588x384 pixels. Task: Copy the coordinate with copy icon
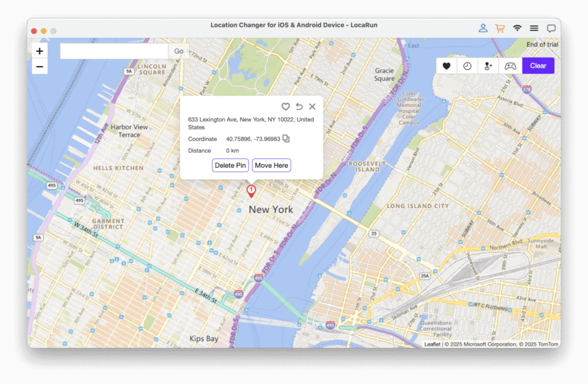coord(286,139)
